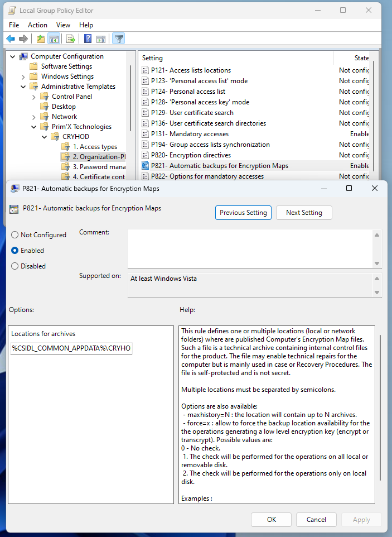Select the Enabled radio button
Image resolution: width=392 pixels, height=537 pixels.
pos(15,251)
